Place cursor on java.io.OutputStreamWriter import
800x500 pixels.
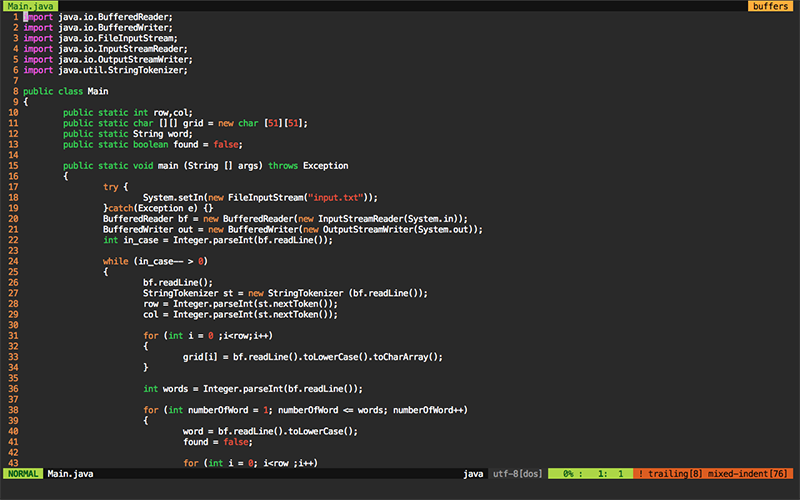126,60
